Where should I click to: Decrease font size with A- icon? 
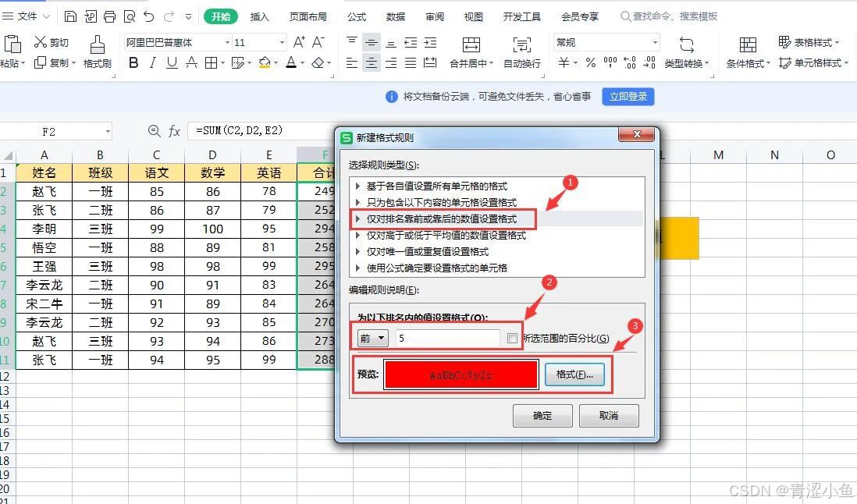coord(318,42)
